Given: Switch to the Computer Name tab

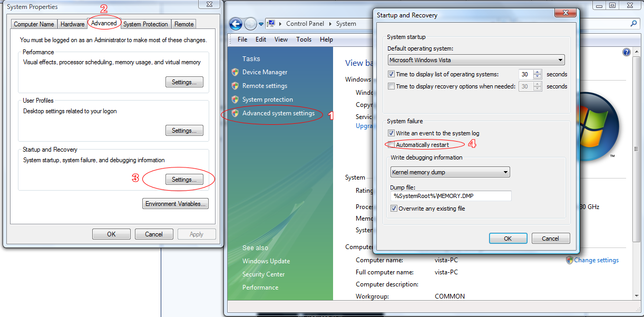Looking at the screenshot, I should (x=34, y=24).
